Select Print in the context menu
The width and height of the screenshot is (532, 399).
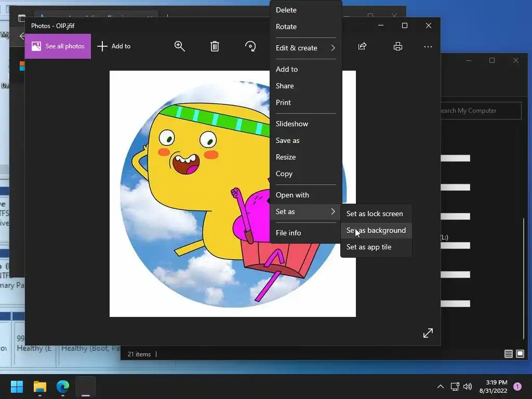305,102
